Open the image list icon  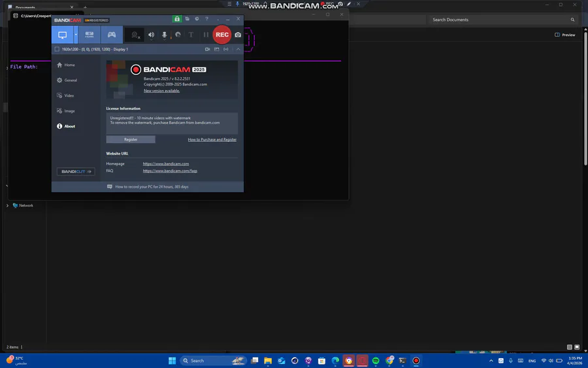click(x=217, y=49)
